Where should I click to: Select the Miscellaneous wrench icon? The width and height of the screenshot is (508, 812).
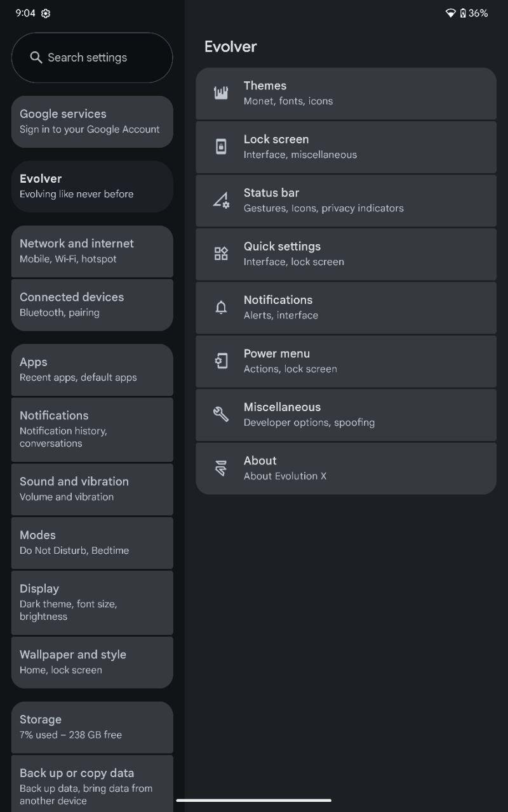point(221,415)
